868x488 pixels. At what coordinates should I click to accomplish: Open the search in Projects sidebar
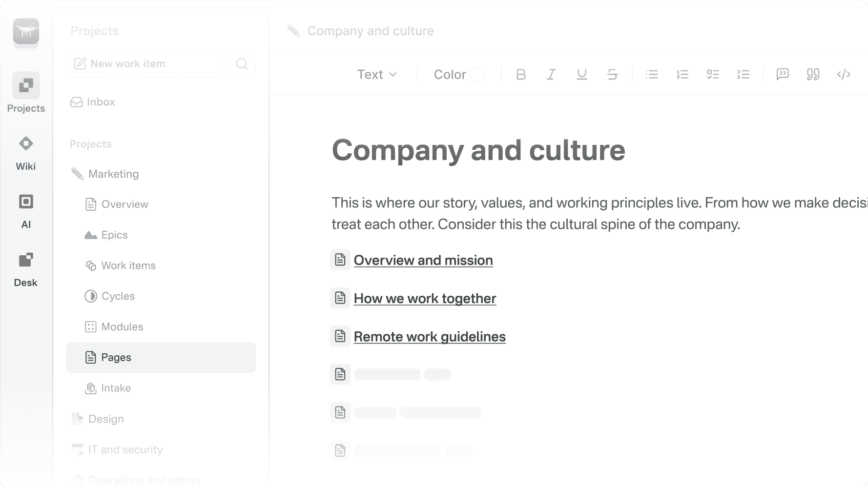[242, 63]
